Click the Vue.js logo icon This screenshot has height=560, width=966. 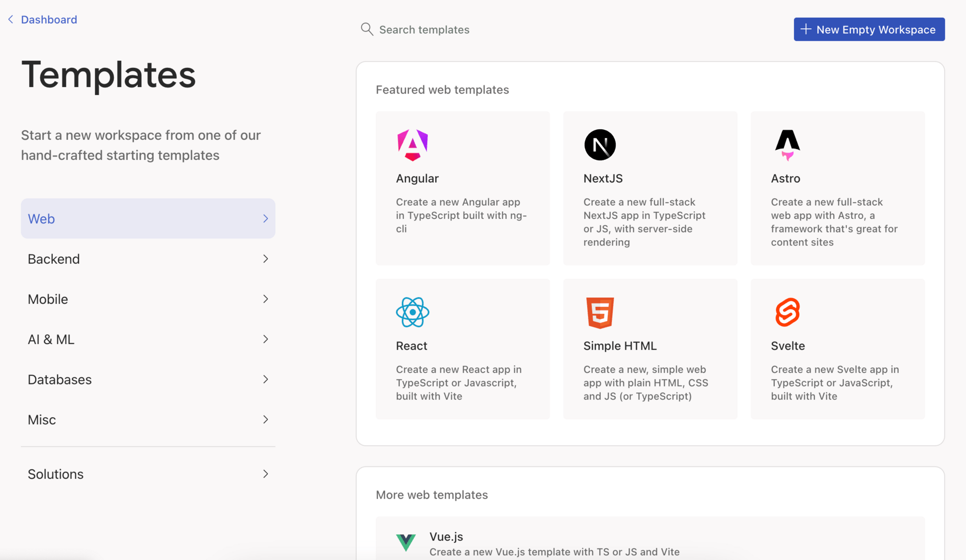[406, 542]
